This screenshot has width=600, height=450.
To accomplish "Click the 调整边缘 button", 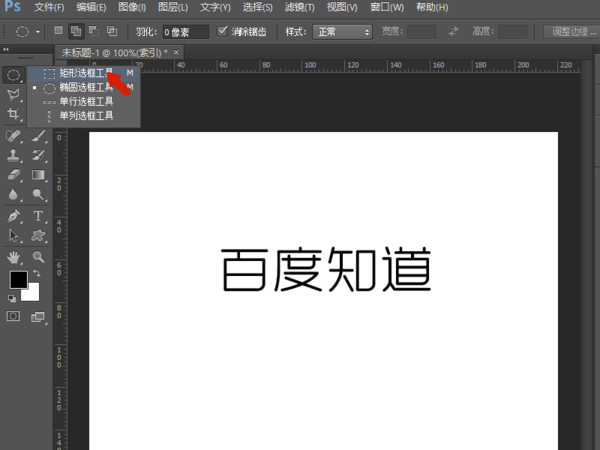I will tap(573, 32).
